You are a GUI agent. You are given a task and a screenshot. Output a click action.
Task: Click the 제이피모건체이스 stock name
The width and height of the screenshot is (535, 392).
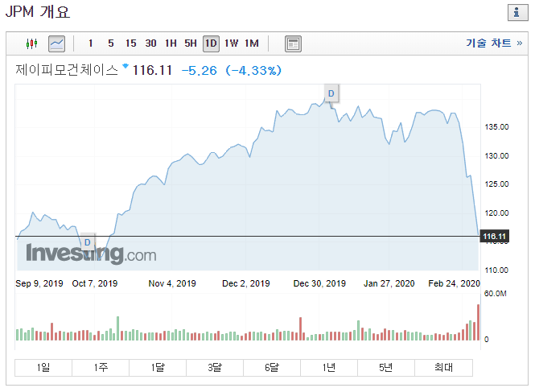67,70
